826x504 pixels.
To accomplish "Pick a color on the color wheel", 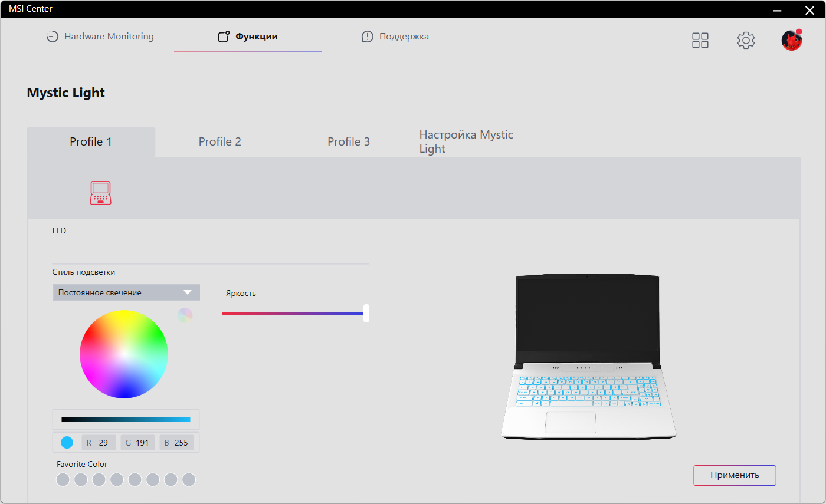I will 124,354.
